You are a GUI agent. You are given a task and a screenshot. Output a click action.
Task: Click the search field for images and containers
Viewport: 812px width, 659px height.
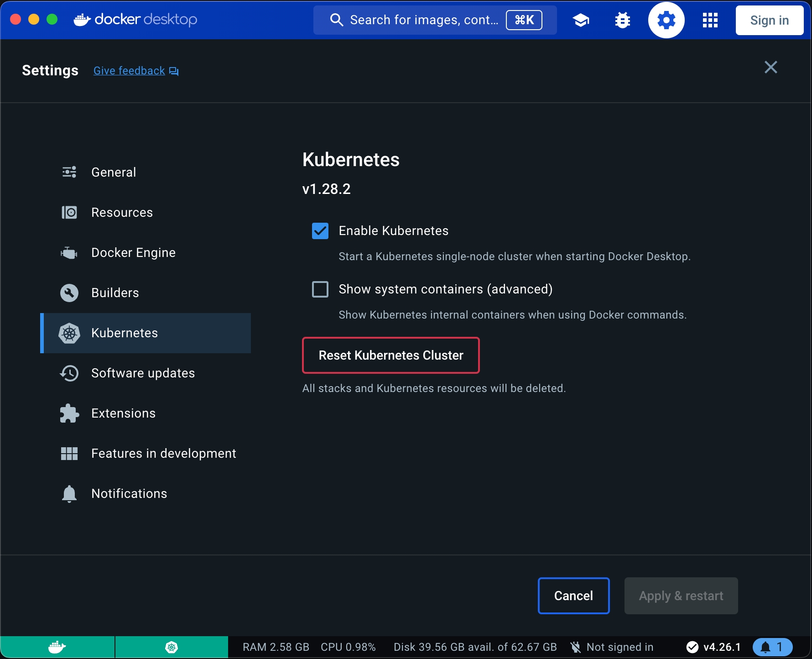(424, 20)
